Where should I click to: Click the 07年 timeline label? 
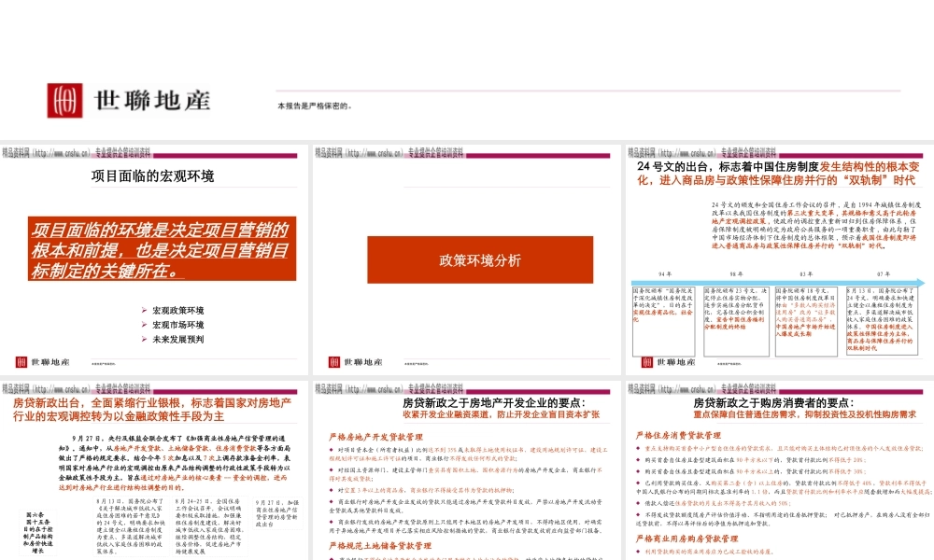click(884, 274)
